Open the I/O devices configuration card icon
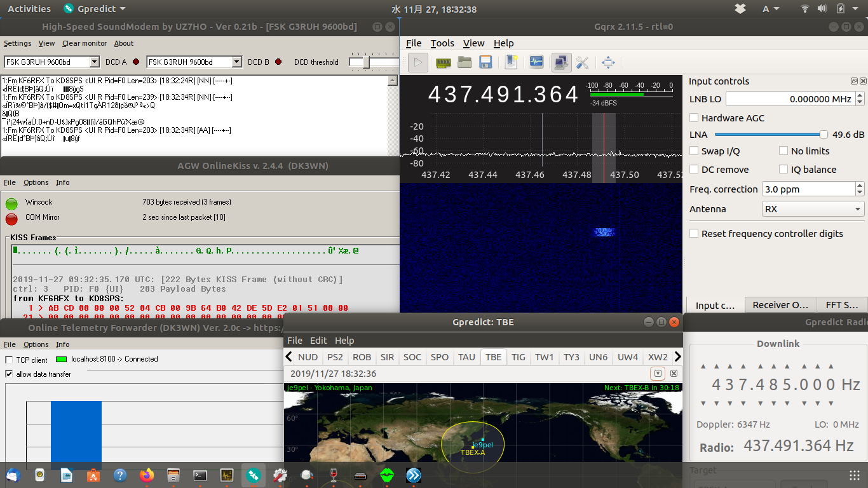 tap(443, 62)
